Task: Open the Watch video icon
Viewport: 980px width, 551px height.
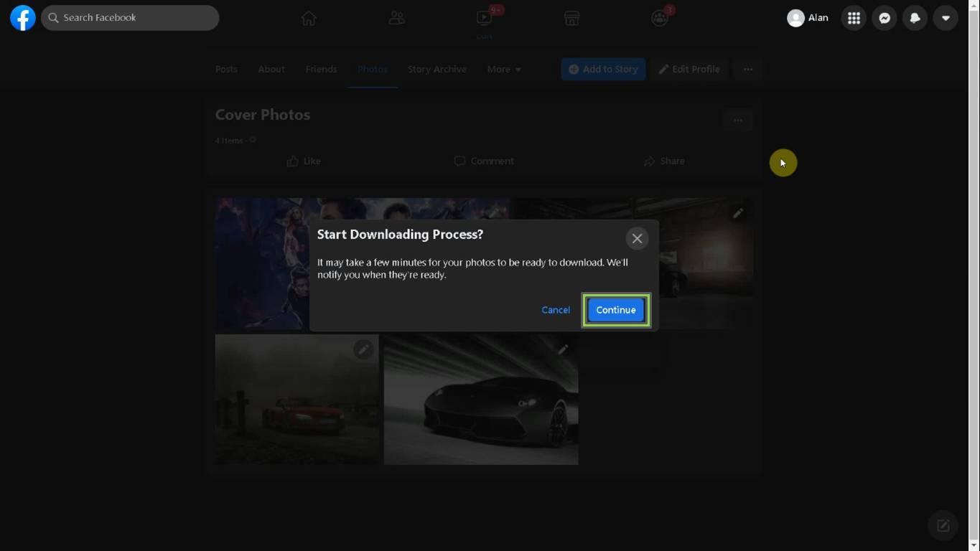Action: point(484,18)
